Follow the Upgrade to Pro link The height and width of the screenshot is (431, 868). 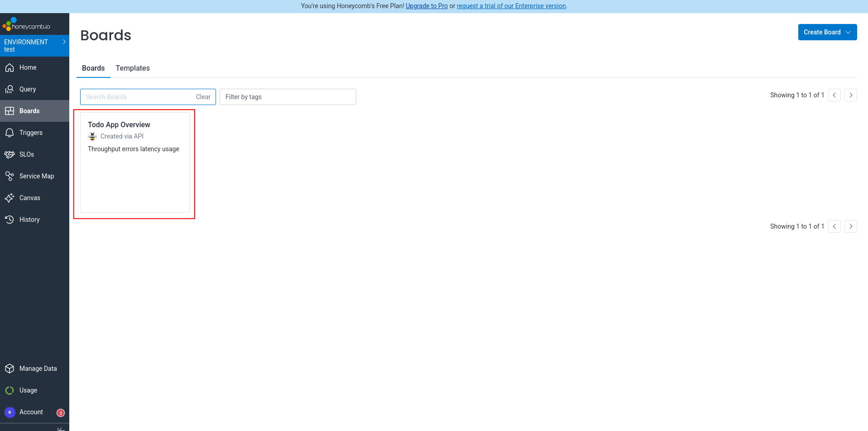pos(427,6)
